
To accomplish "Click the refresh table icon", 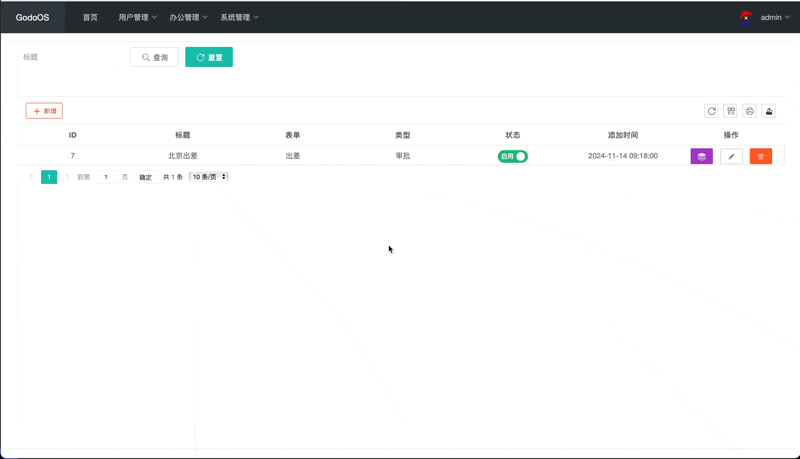I will 711,111.
